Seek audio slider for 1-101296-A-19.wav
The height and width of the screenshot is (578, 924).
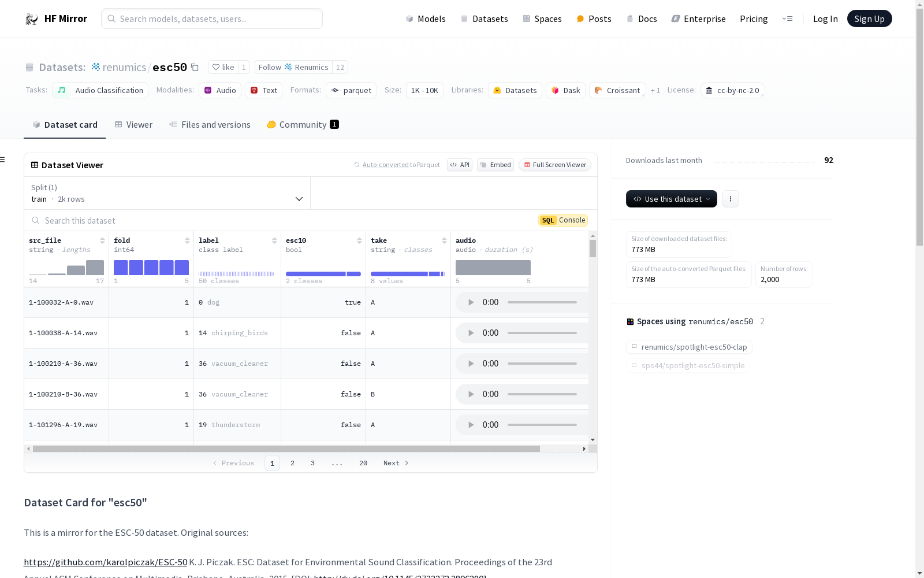pyautogui.click(x=542, y=425)
